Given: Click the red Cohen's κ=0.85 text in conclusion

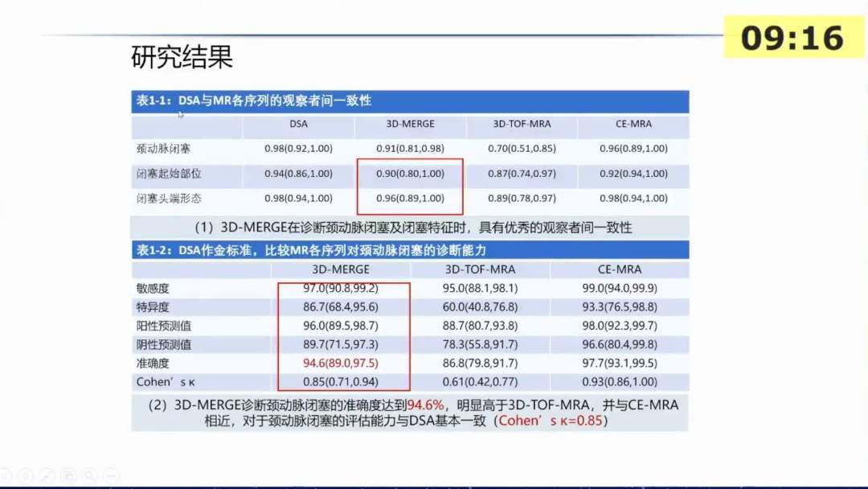Looking at the screenshot, I should [x=551, y=421].
